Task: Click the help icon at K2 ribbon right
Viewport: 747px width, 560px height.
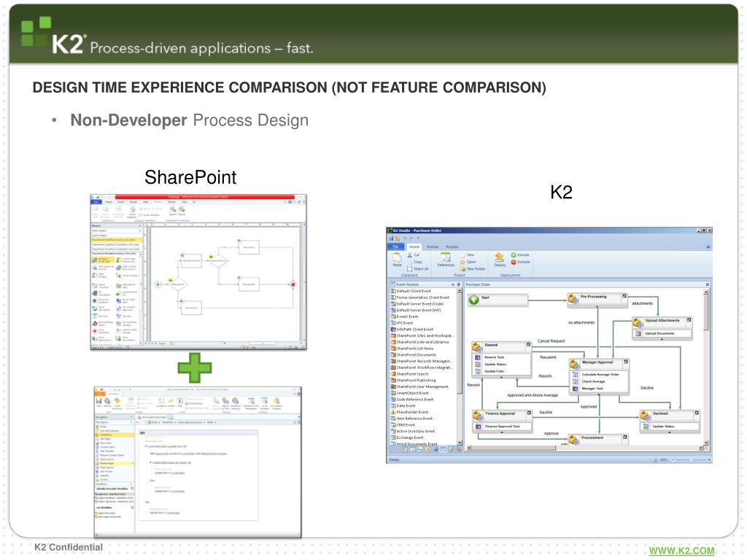Action: click(x=708, y=246)
